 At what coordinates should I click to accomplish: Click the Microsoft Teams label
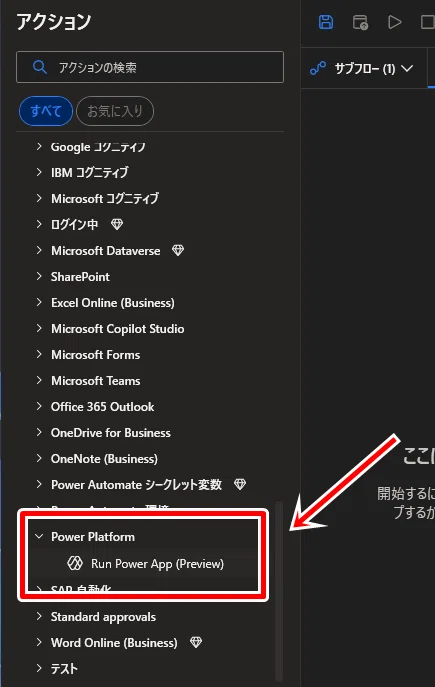tap(95, 381)
